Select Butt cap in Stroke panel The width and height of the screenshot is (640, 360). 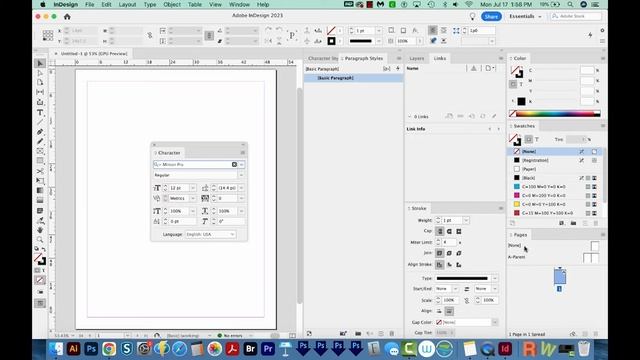pyautogui.click(x=440, y=231)
